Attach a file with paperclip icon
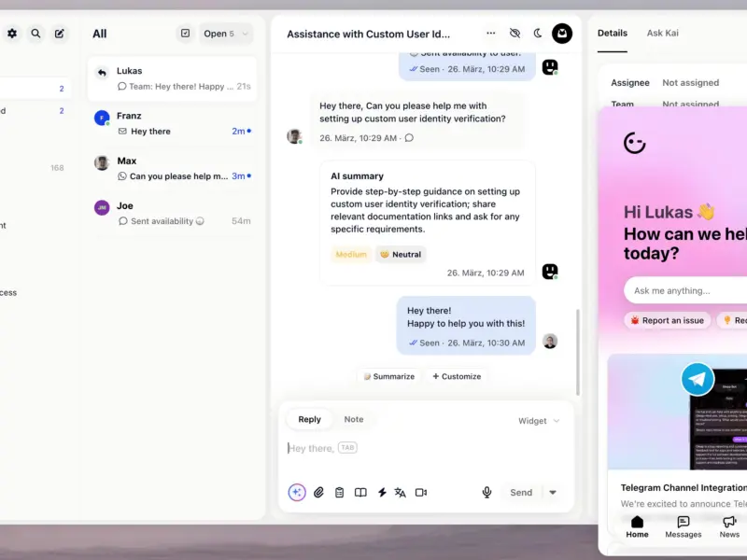The image size is (747, 560). [318, 493]
